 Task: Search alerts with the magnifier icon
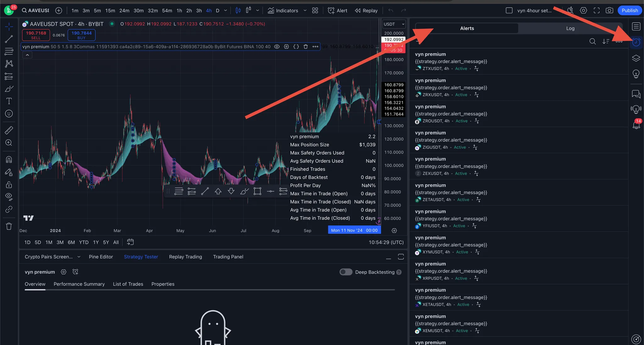coord(592,41)
